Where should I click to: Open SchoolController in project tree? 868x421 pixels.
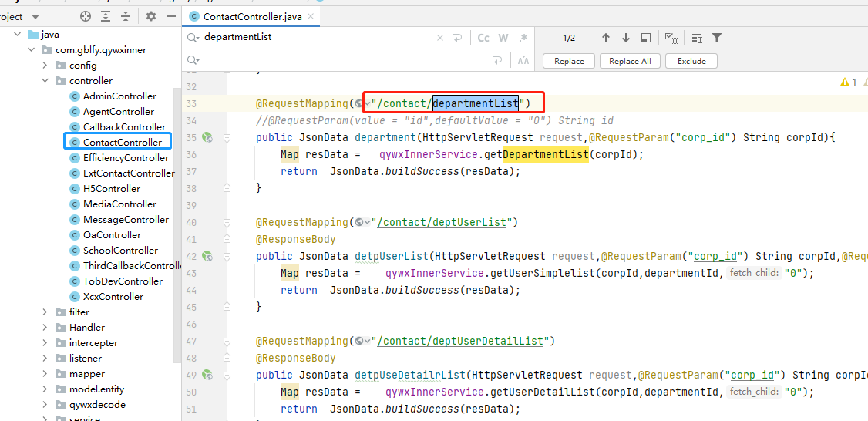click(120, 251)
